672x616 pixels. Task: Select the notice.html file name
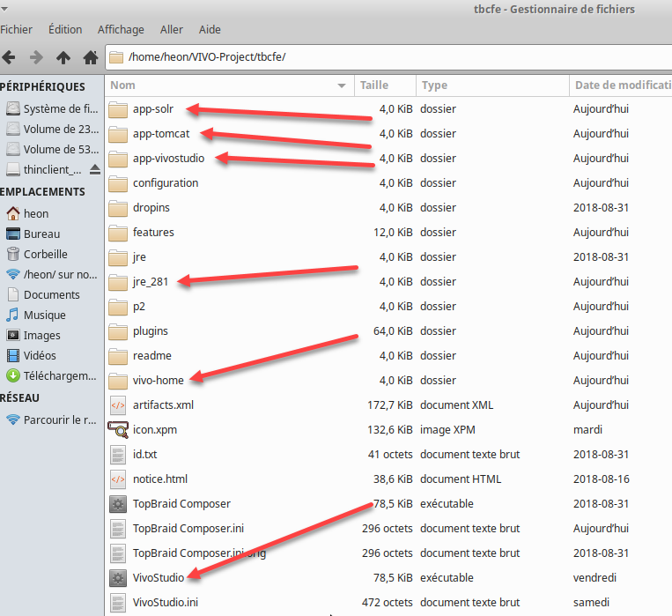point(160,479)
